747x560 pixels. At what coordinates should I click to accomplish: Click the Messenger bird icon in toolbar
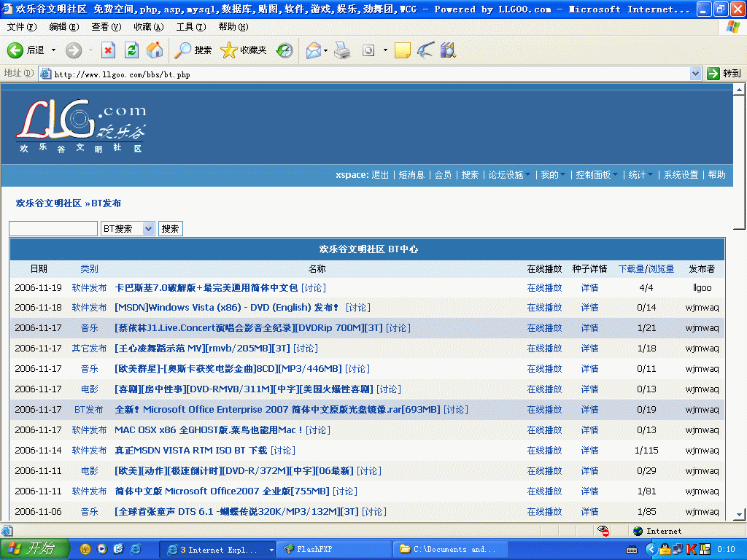425,50
